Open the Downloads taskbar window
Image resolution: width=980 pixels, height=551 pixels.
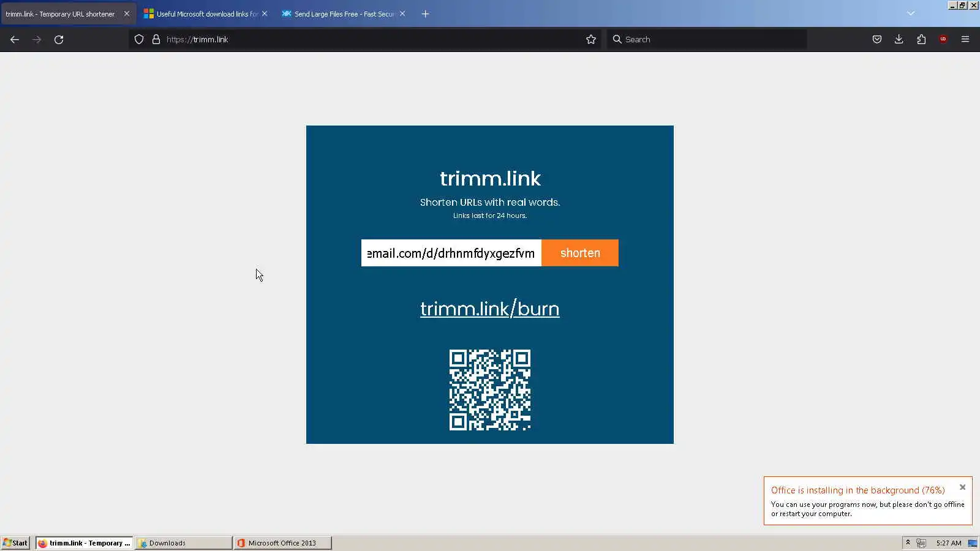click(183, 543)
